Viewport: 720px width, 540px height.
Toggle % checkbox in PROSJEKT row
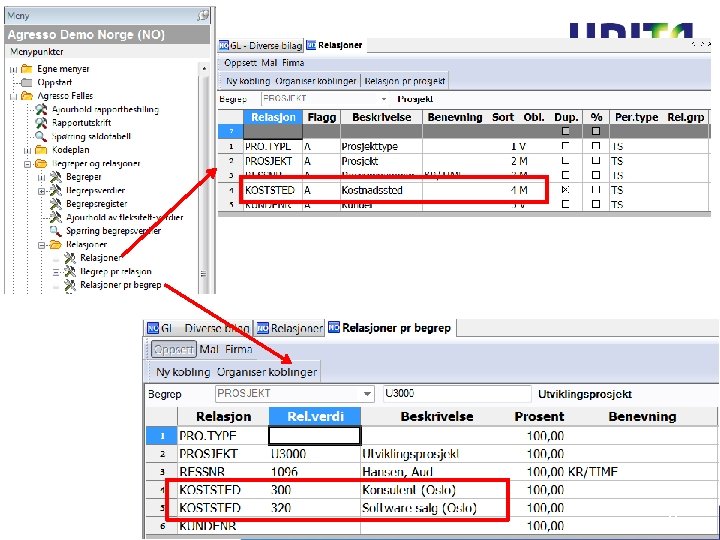[x=596, y=161]
